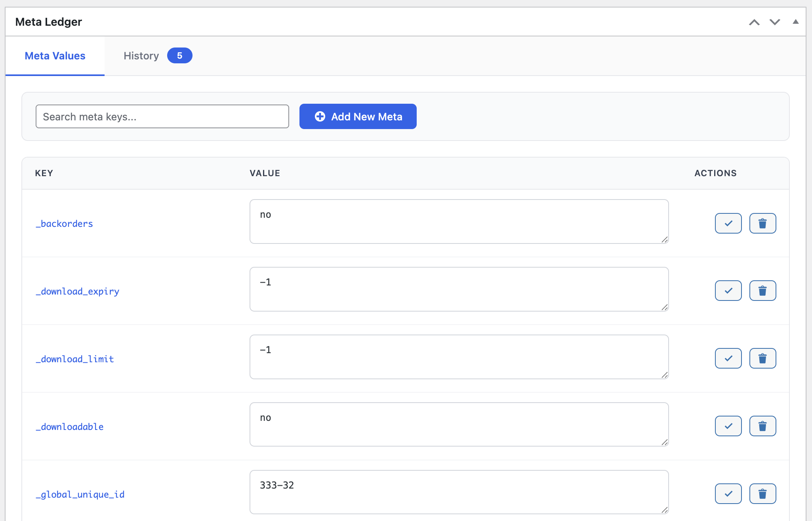Image resolution: width=812 pixels, height=521 pixels.
Task: Open the _backorders meta key link
Action: tap(64, 223)
